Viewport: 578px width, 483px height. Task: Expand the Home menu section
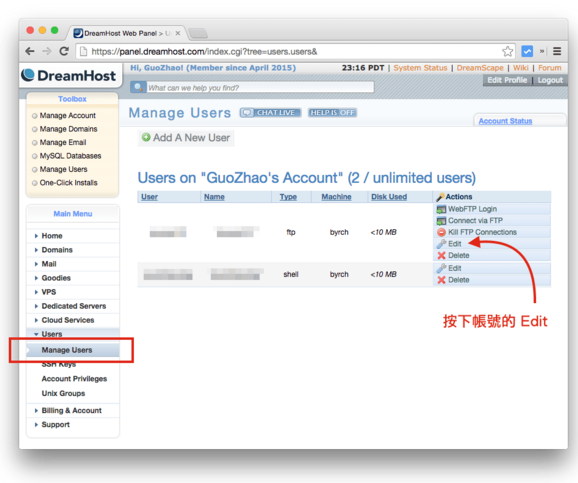(52, 236)
